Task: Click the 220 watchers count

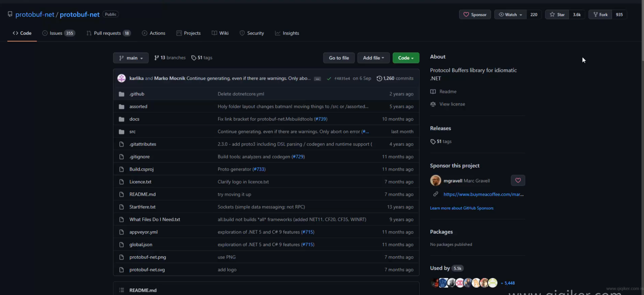Action: 534,14
